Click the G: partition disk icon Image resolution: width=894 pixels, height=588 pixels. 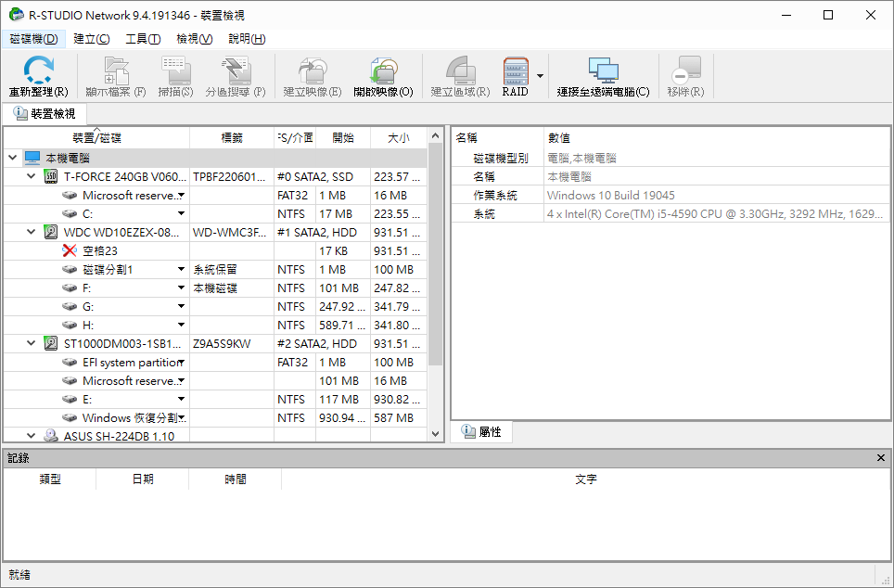tap(70, 306)
